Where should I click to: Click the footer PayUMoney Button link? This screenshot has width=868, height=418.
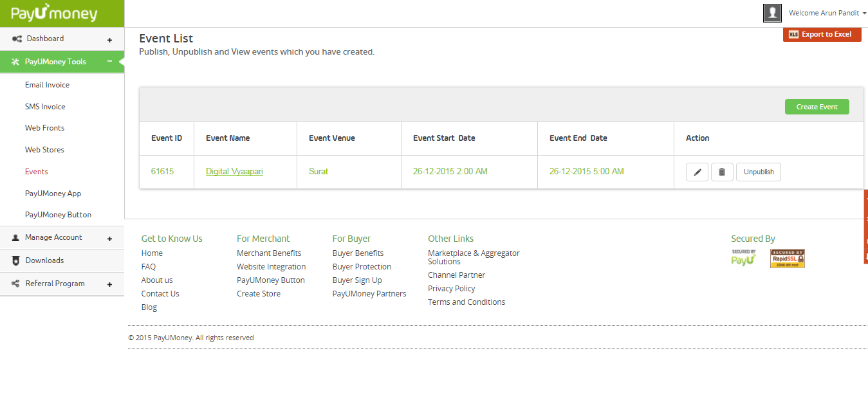[x=271, y=280]
